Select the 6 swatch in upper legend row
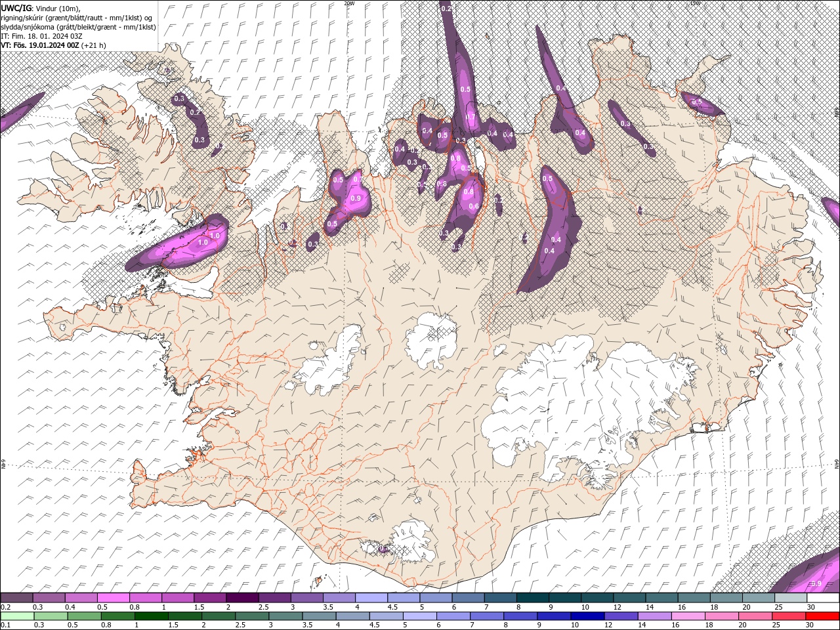Screen dimensions: 840x630 click(467, 598)
